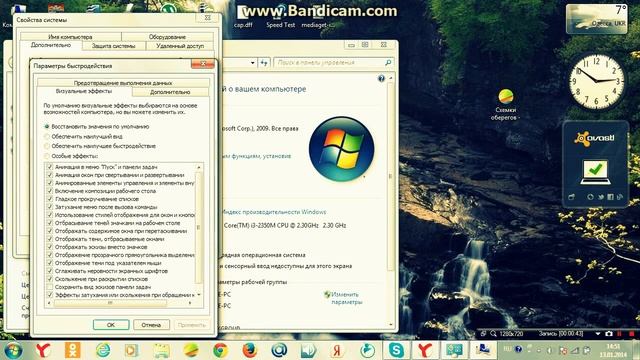
Task: Open 'Защита системы' tab
Action: click(x=113, y=46)
